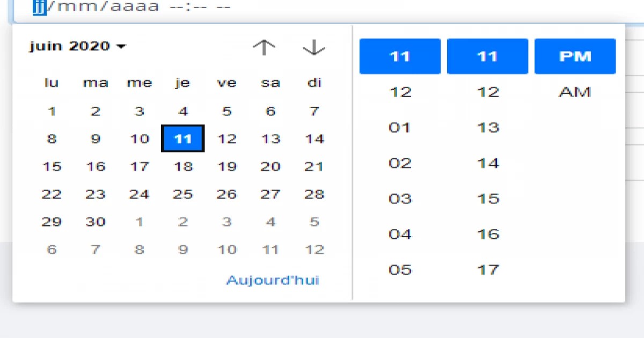644x338 pixels.
Task: Click the up arrow to go to previous month
Action: pos(264,47)
